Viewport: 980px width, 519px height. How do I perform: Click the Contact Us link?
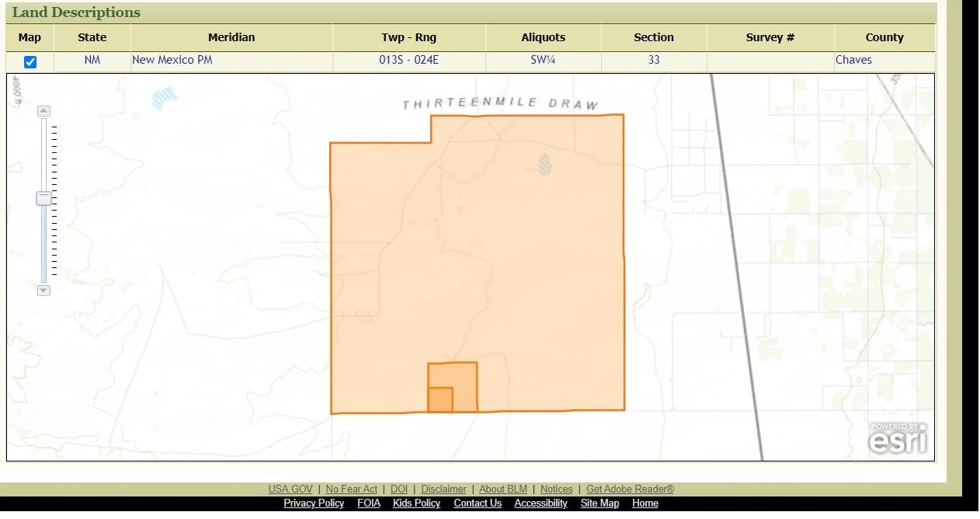478,503
